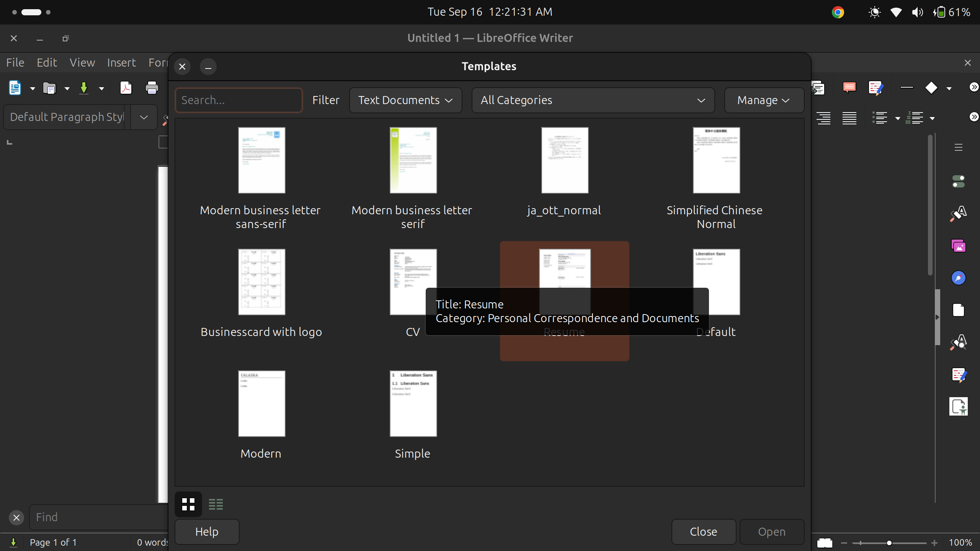Viewport: 980px width, 551px height.
Task: Expand the All Categories dropdown
Action: point(593,100)
